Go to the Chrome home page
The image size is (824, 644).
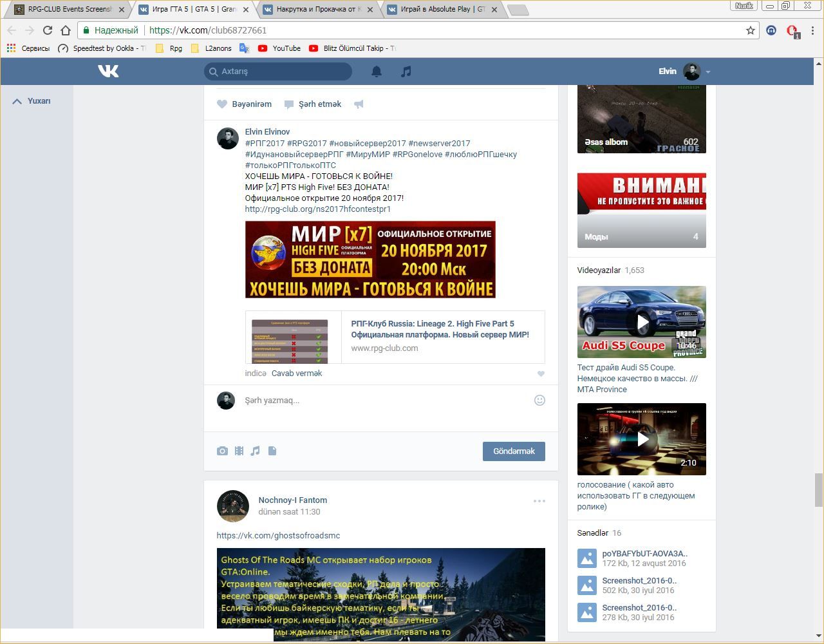[65, 30]
